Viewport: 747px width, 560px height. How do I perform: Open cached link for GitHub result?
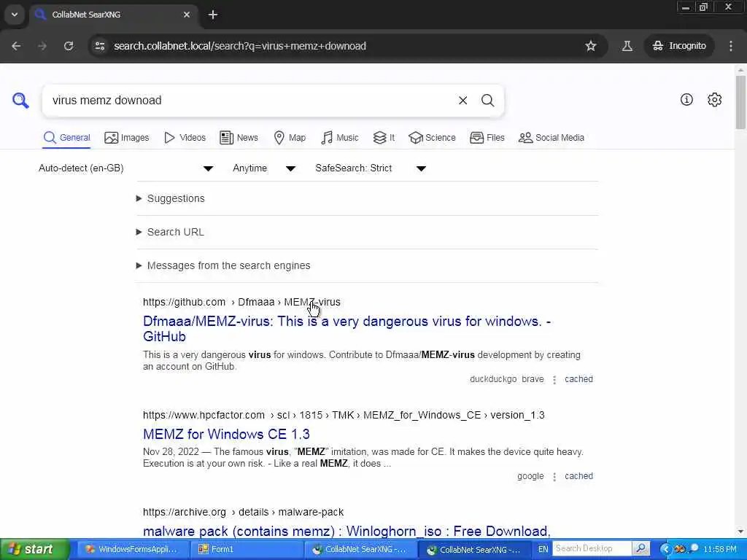(578, 379)
